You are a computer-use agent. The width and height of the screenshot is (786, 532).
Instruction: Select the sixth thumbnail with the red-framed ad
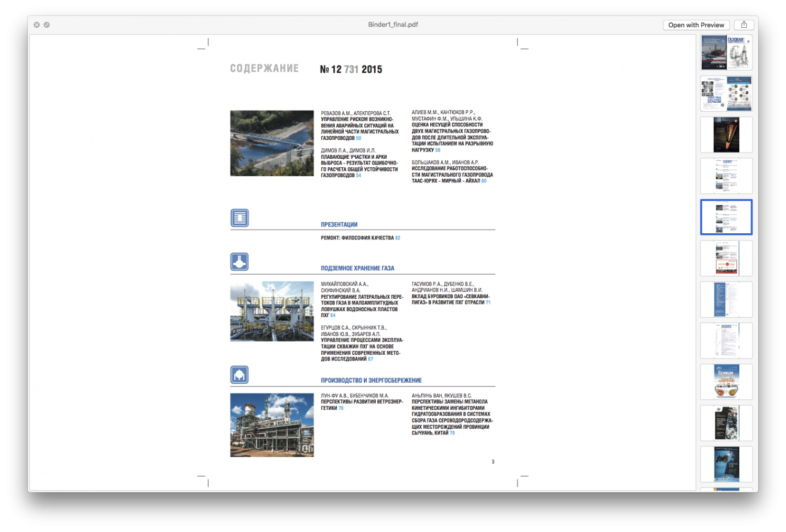(x=726, y=258)
